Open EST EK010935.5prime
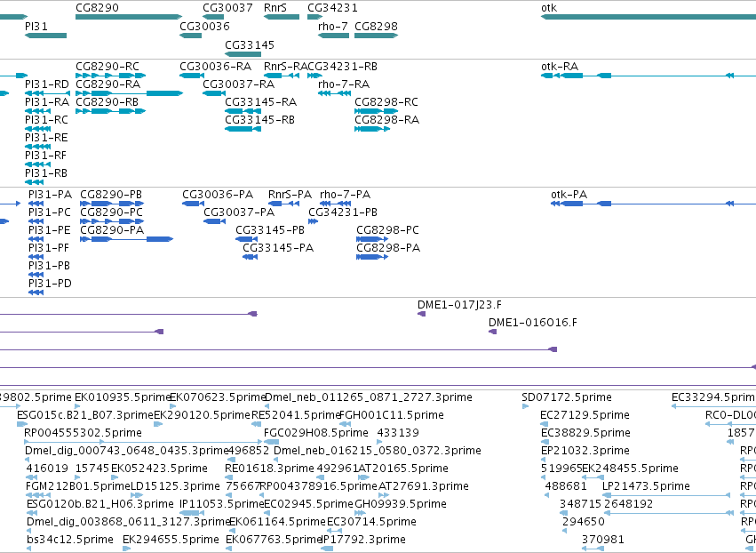Image resolution: width=756 pixels, height=553 pixels. (77, 407)
